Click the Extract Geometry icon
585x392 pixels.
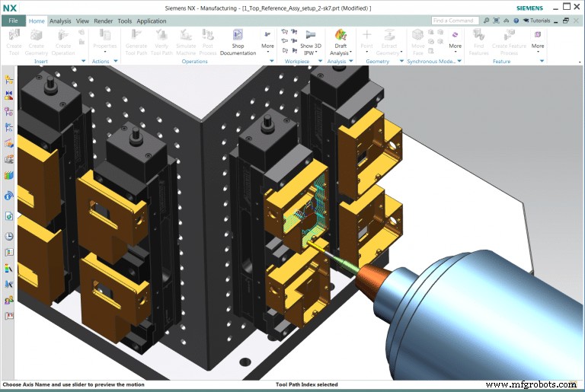click(x=389, y=35)
